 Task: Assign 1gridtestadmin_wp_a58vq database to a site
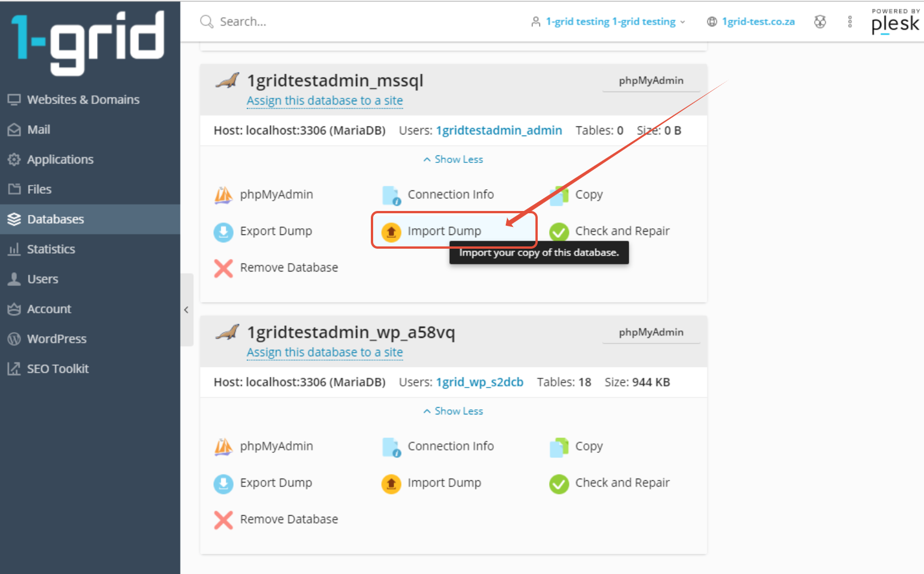coord(325,352)
